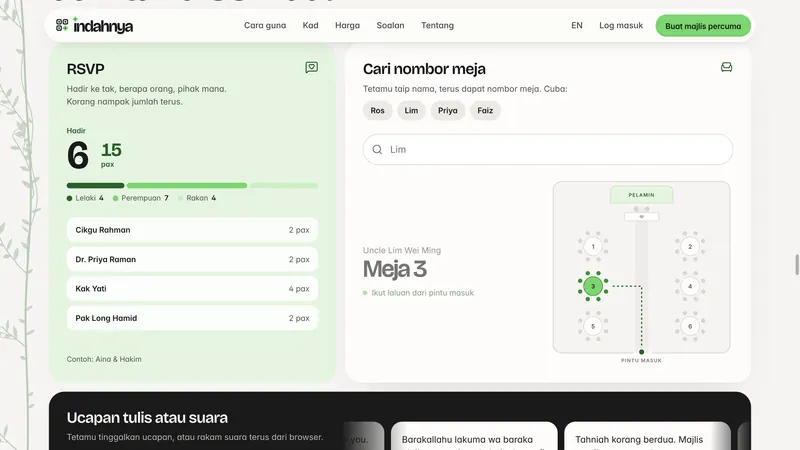Click the Pak Long Hamid guest row
The height and width of the screenshot is (450, 800).
click(x=192, y=318)
